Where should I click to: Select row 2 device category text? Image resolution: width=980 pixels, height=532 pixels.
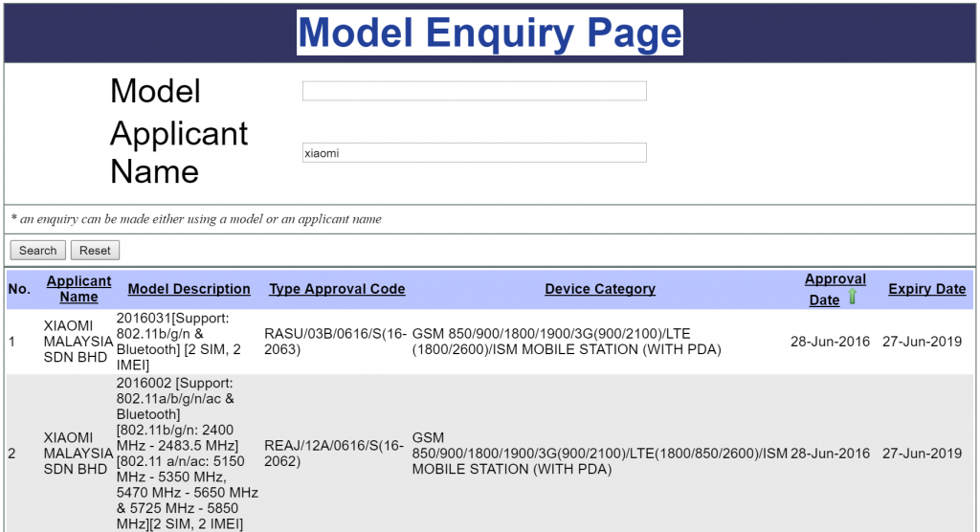click(599, 454)
